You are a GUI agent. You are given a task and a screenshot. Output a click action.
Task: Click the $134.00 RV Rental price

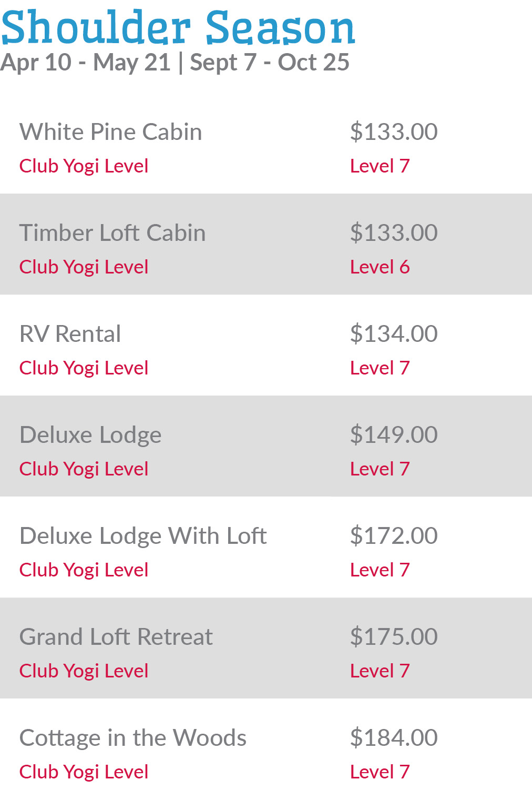[394, 334]
